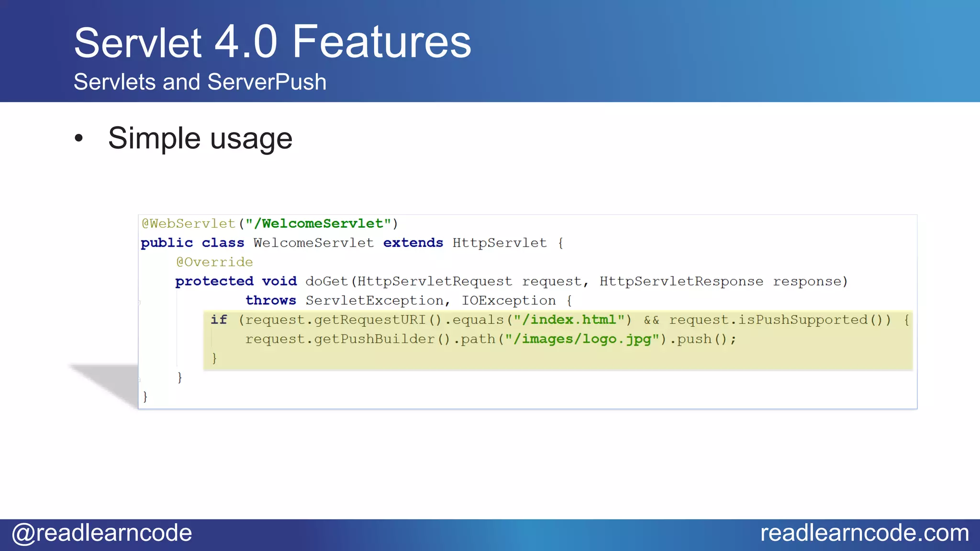Click the 'if' keyword in highlighted block

tap(219, 320)
